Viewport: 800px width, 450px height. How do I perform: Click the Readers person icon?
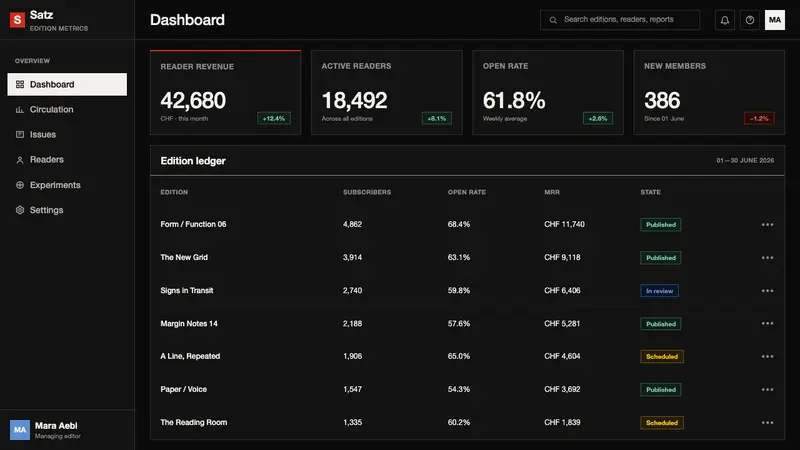click(x=20, y=160)
